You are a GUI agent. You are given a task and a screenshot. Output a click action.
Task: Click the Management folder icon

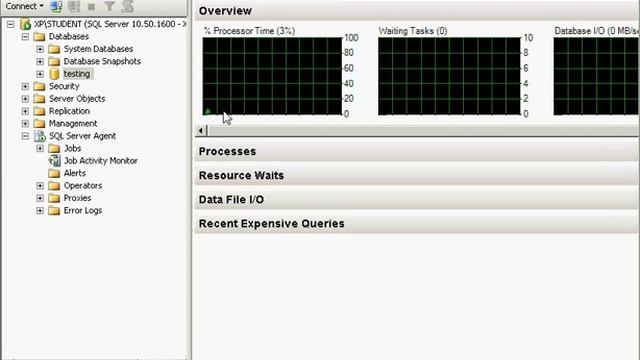point(40,124)
